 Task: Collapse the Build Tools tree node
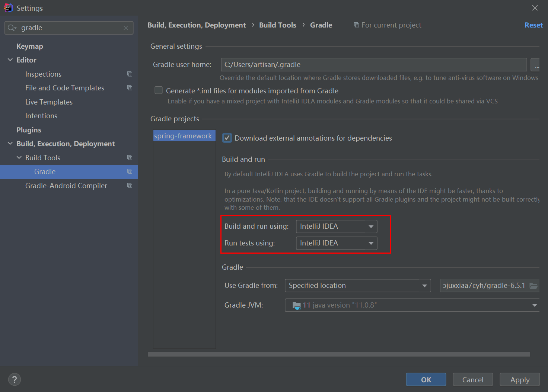tap(19, 158)
